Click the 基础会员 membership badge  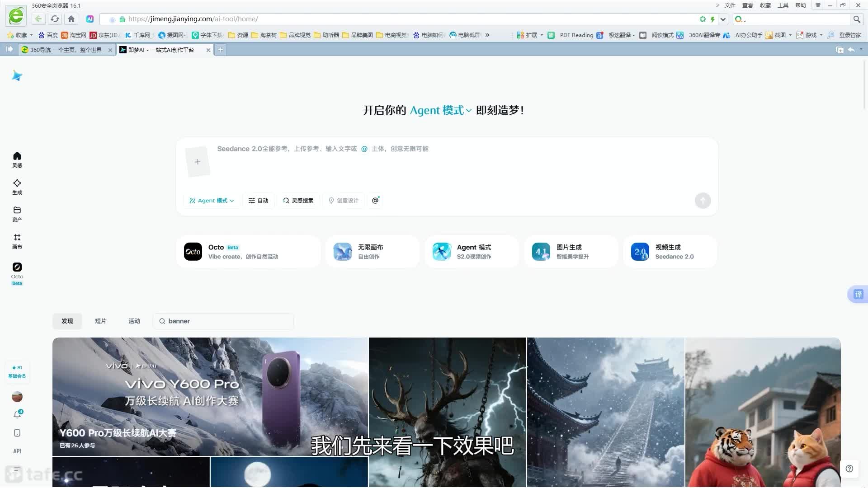[x=17, y=372]
